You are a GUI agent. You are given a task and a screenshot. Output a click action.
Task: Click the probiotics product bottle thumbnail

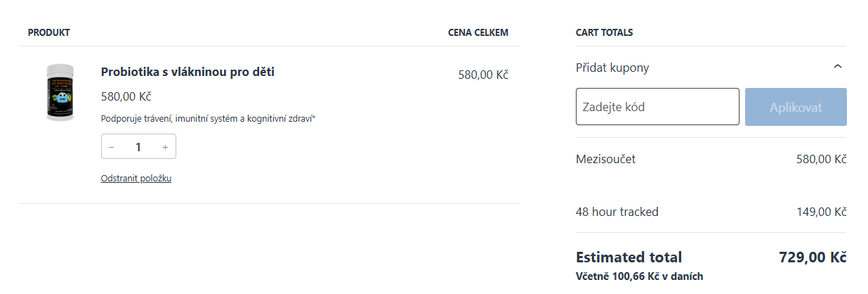point(60,92)
